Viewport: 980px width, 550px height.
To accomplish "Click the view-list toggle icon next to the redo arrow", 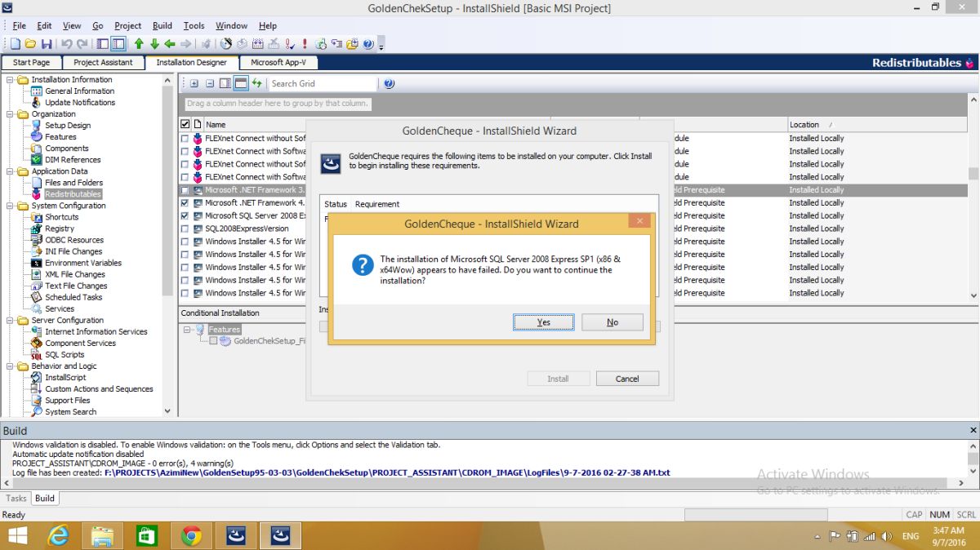I will click(x=103, y=44).
